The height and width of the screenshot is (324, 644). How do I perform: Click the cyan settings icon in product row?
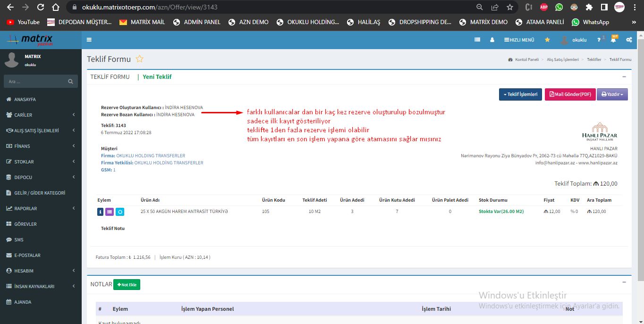(120, 212)
